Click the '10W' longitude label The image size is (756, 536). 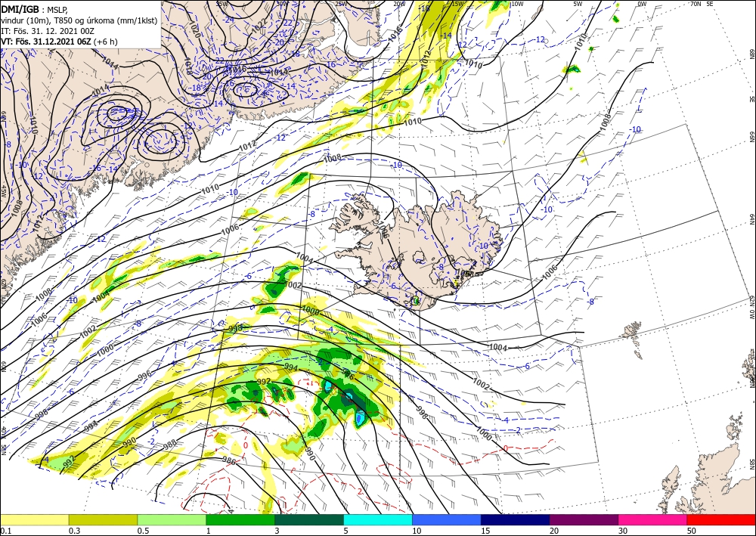coord(517,4)
